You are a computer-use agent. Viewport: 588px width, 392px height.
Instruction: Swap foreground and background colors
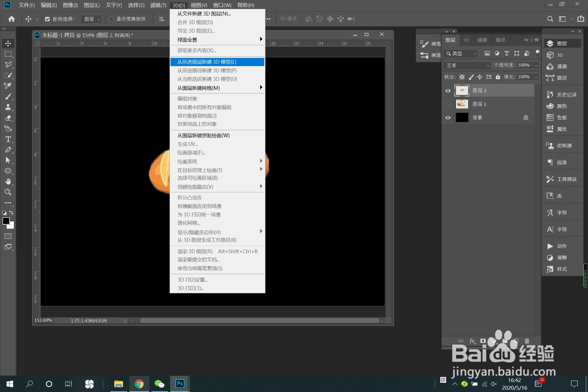tap(11, 213)
